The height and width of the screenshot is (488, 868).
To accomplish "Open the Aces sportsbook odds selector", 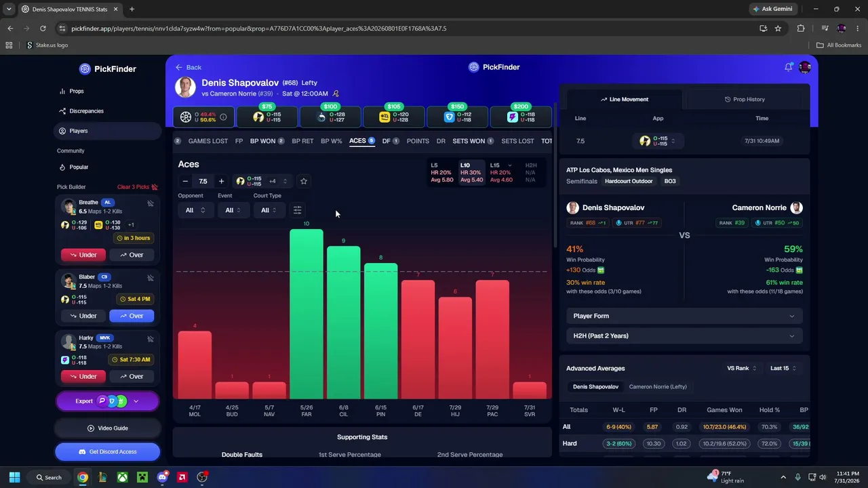I will coord(262,181).
